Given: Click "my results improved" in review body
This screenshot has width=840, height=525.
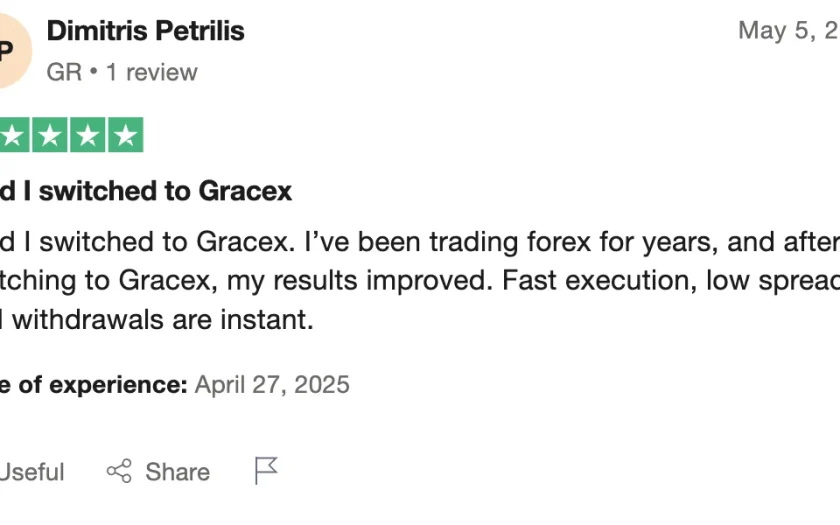Looking at the screenshot, I should point(359,280).
